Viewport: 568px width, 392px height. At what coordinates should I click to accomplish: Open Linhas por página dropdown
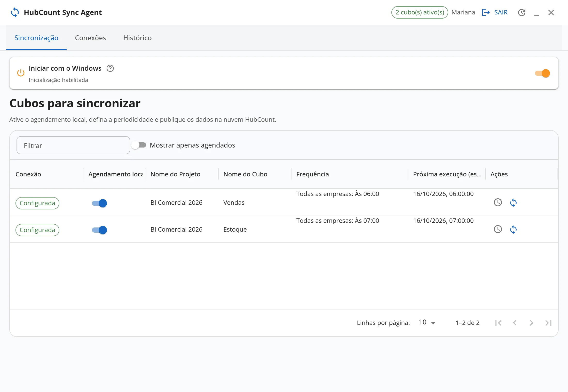(427, 323)
